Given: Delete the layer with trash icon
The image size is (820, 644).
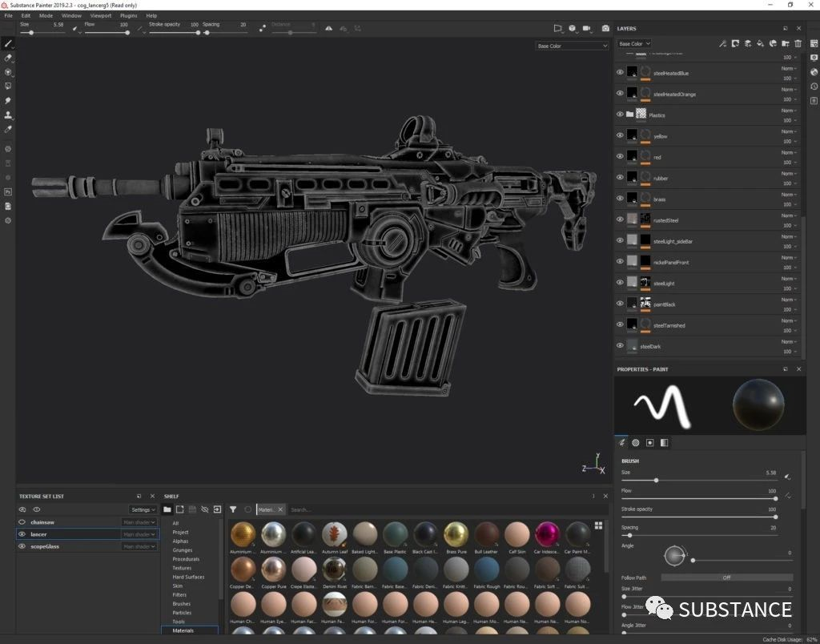Looking at the screenshot, I should point(798,43).
